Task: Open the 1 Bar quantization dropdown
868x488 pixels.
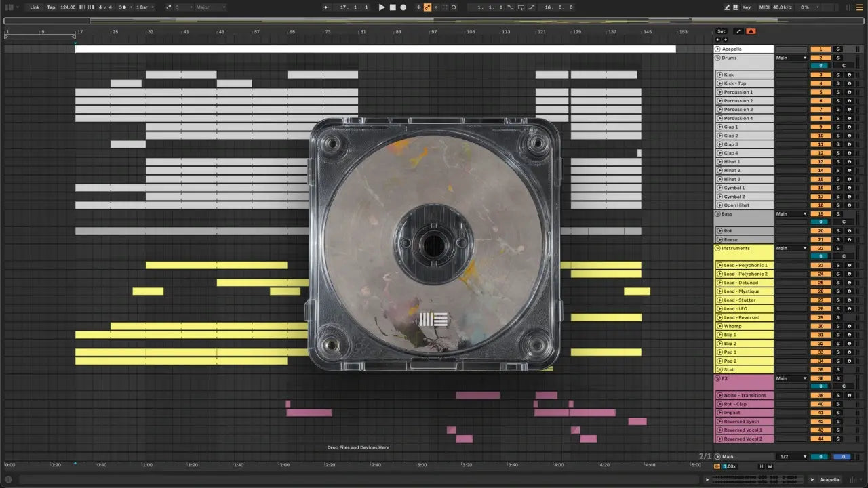Action: point(144,7)
